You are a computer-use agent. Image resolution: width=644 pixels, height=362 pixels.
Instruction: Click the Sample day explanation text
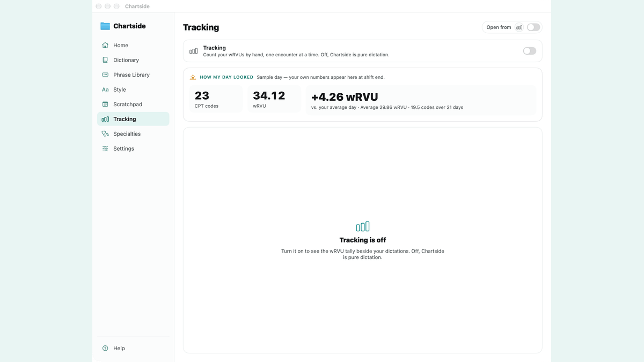[320, 77]
